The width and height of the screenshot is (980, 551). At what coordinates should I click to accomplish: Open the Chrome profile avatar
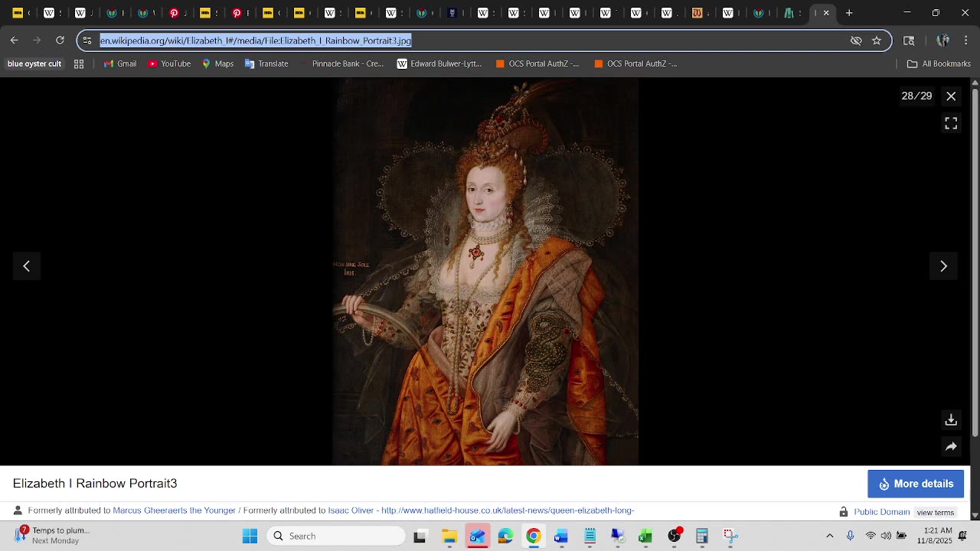(x=943, y=41)
